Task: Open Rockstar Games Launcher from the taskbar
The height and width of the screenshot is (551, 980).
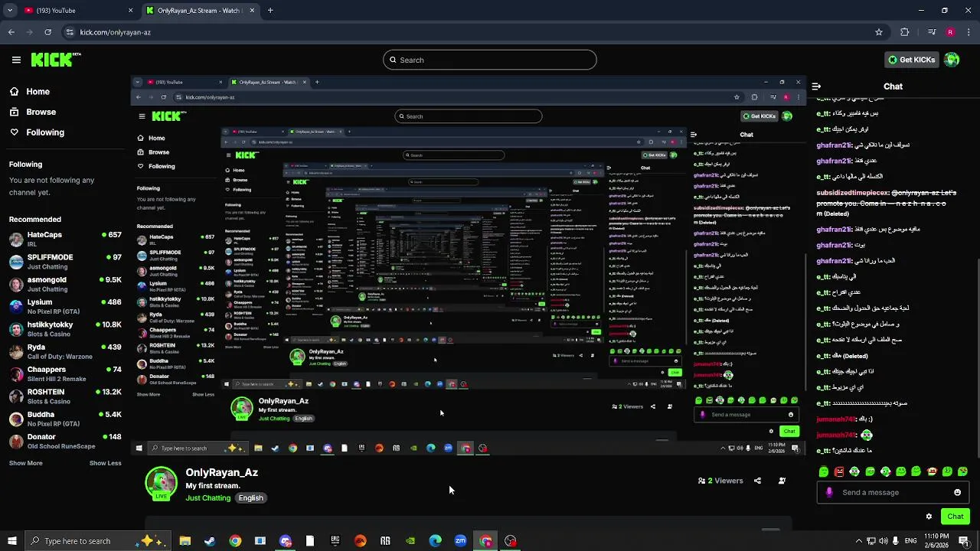Action: pyautogui.click(x=385, y=541)
